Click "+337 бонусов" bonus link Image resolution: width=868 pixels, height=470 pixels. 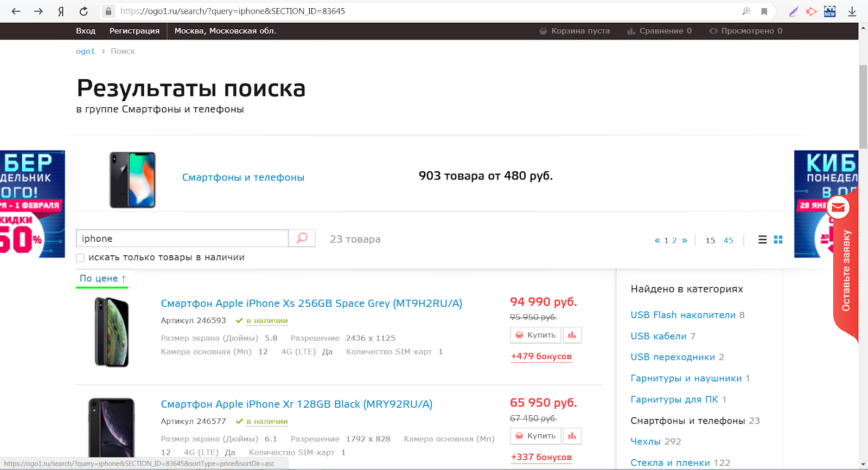[541, 458]
